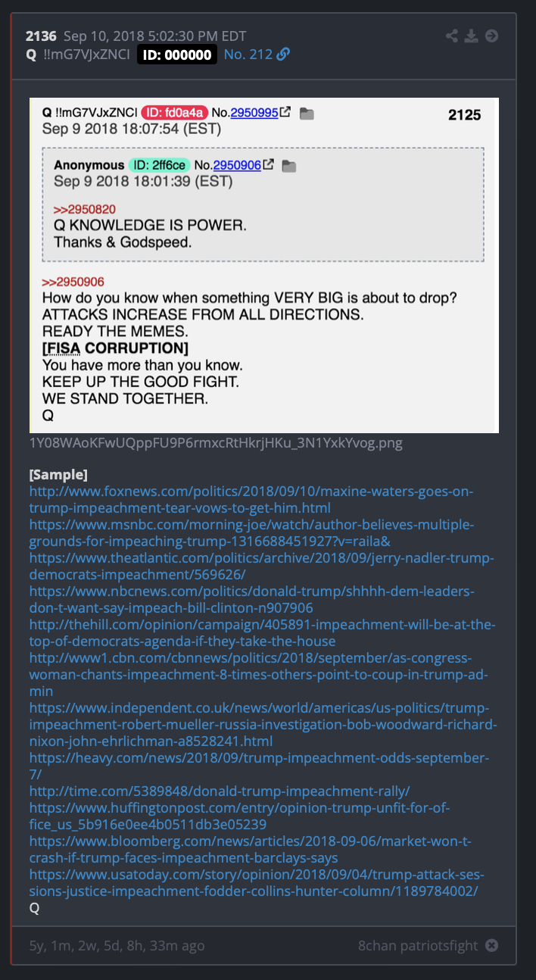536x980 pixels.
Task: Click the ID: 000000 badge
Action: point(177,54)
